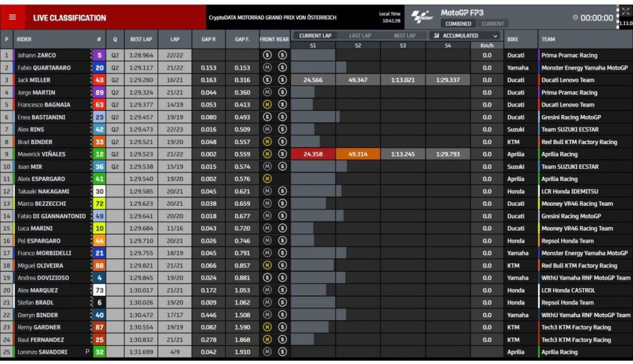The width and height of the screenshot is (633, 364).
Task: Select rider Francesco BAGNAIA
Action: tap(44, 104)
